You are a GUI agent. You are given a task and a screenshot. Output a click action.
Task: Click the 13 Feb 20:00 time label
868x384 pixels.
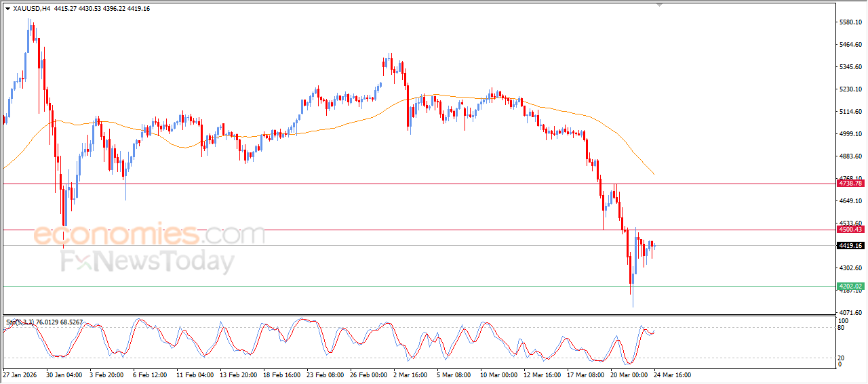coord(239,375)
